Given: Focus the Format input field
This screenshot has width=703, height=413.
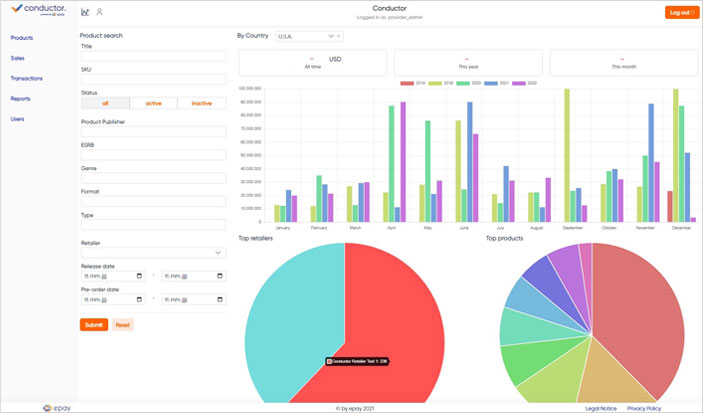Looking at the screenshot, I should tap(153, 201).
